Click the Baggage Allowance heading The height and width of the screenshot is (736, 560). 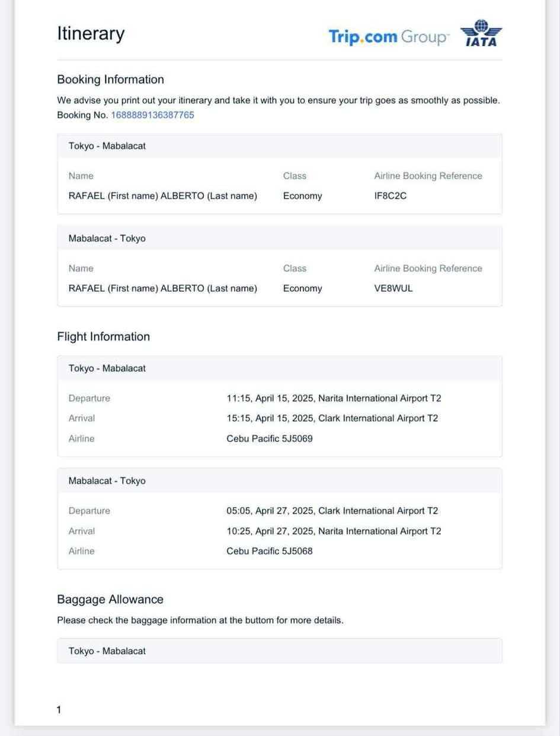click(x=110, y=600)
